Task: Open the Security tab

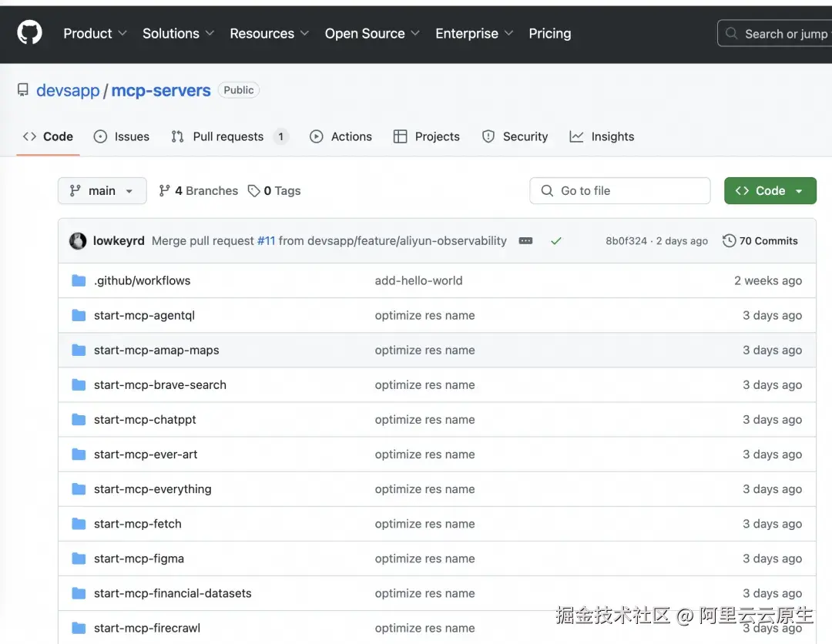Action: point(515,136)
